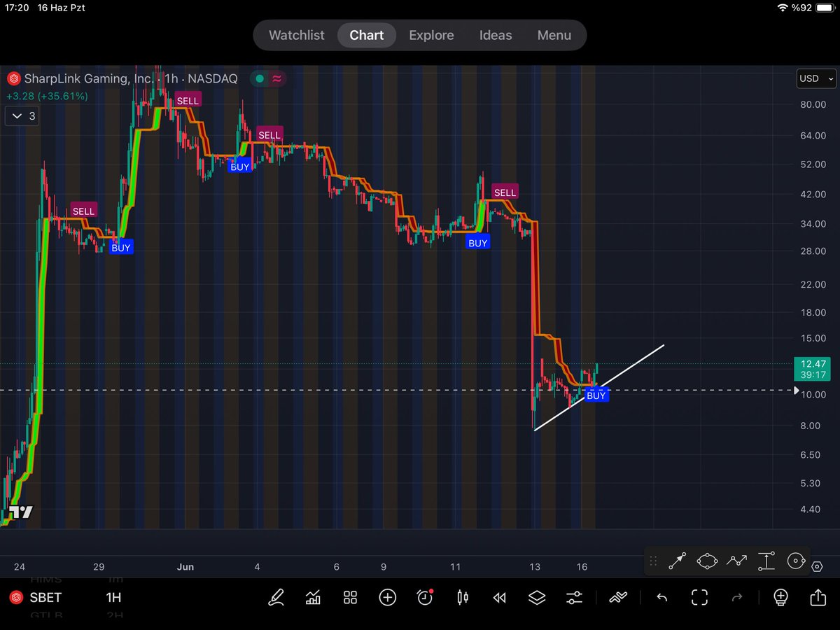Tap the share export icon

pyautogui.click(x=818, y=596)
